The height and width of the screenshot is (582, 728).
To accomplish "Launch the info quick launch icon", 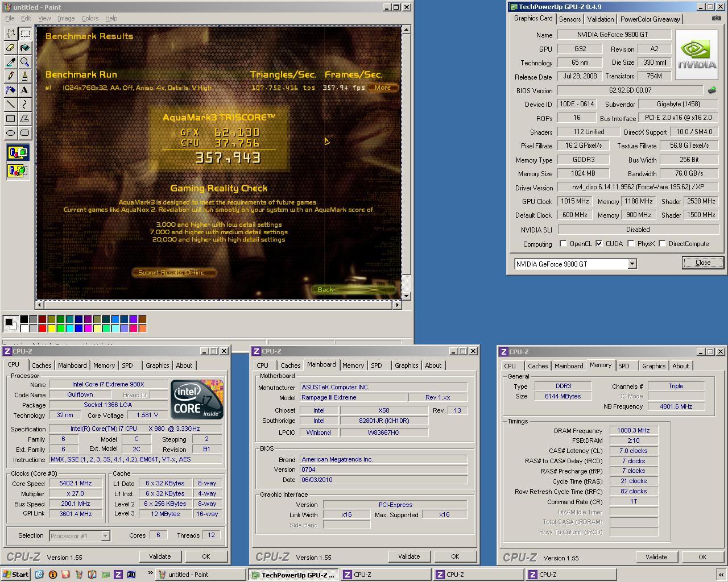I will point(52,575).
